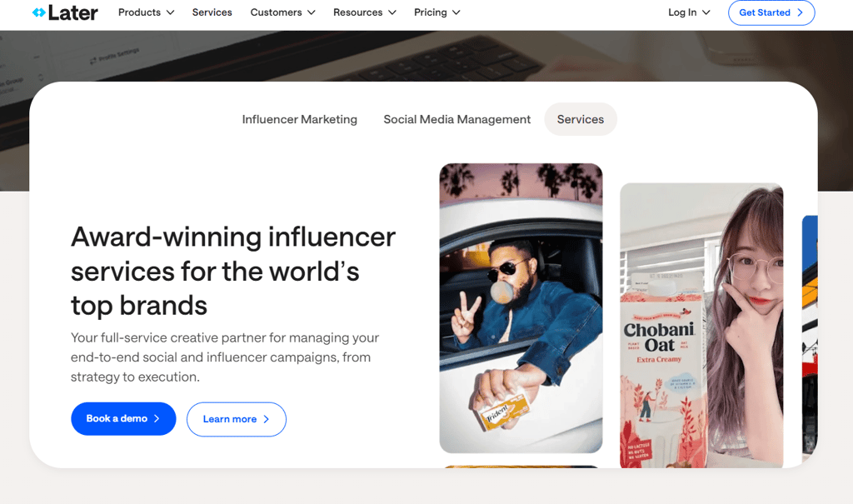Open the Log In dropdown
The image size is (853, 504).
pyautogui.click(x=689, y=12)
